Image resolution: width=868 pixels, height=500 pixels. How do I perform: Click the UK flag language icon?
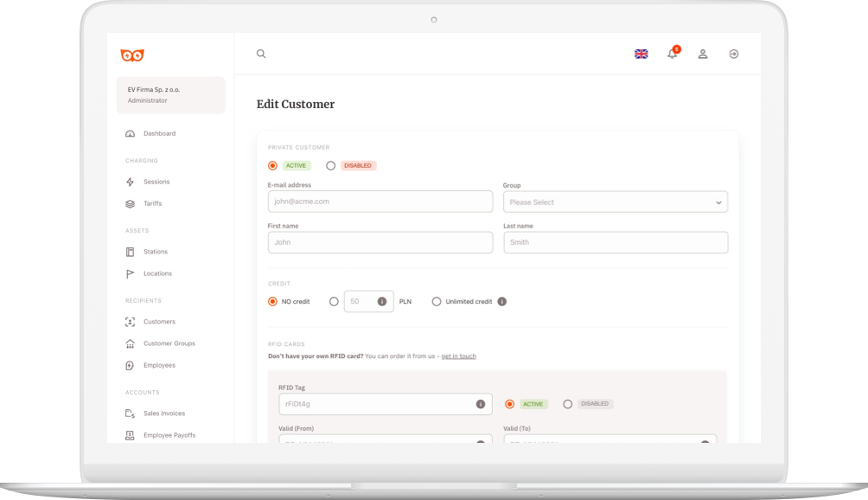click(x=641, y=54)
